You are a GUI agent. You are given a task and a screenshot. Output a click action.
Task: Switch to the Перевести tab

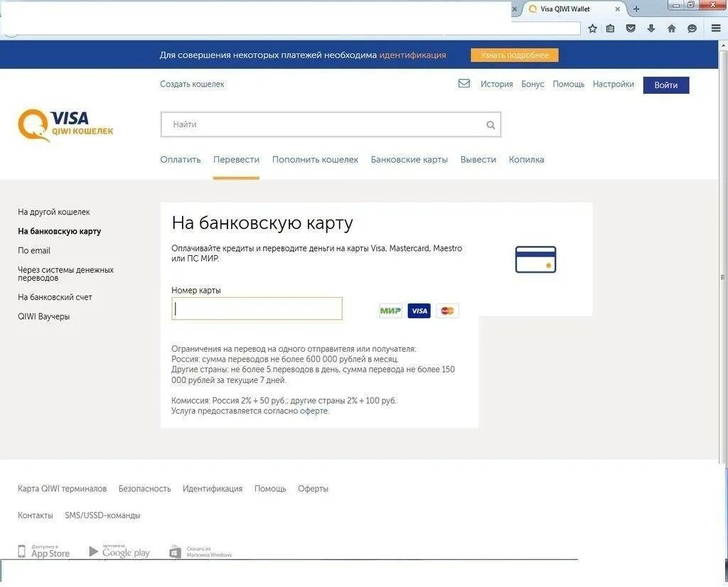pyautogui.click(x=236, y=160)
